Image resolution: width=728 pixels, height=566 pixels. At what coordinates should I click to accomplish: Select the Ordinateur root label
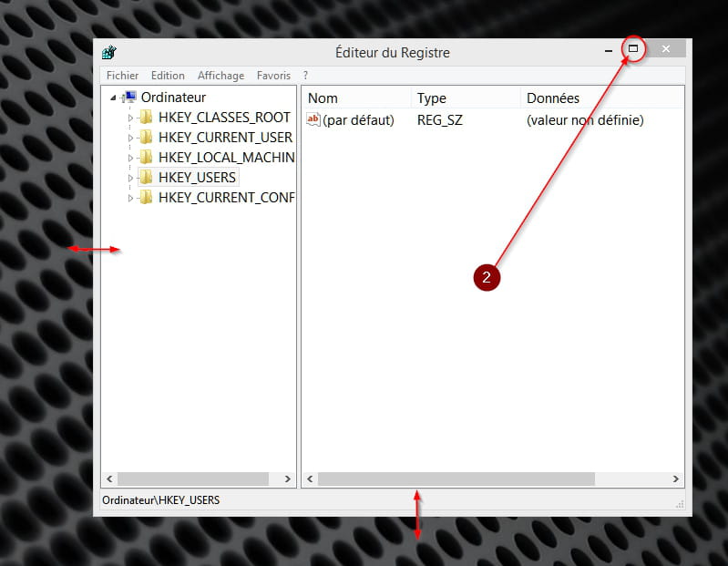(173, 98)
